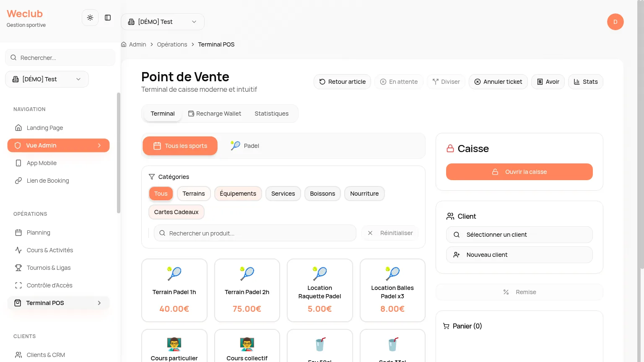The width and height of the screenshot is (644, 362).
Task: Open [DÉMO] Test dropdown in header
Action: pyautogui.click(x=163, y=22)
